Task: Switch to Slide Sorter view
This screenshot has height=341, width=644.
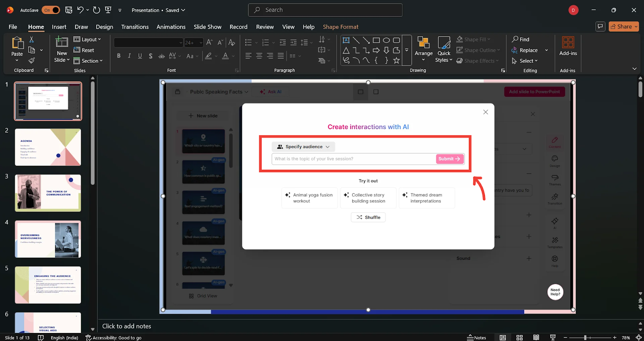Action: 520,337
